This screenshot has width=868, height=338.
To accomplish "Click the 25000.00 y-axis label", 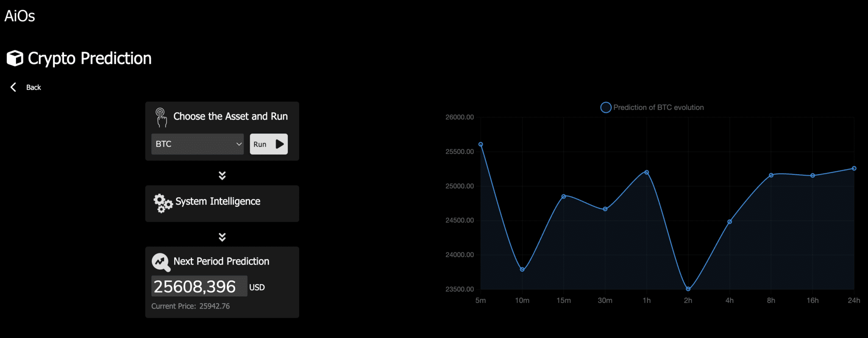I will click(x=459, y=186).
